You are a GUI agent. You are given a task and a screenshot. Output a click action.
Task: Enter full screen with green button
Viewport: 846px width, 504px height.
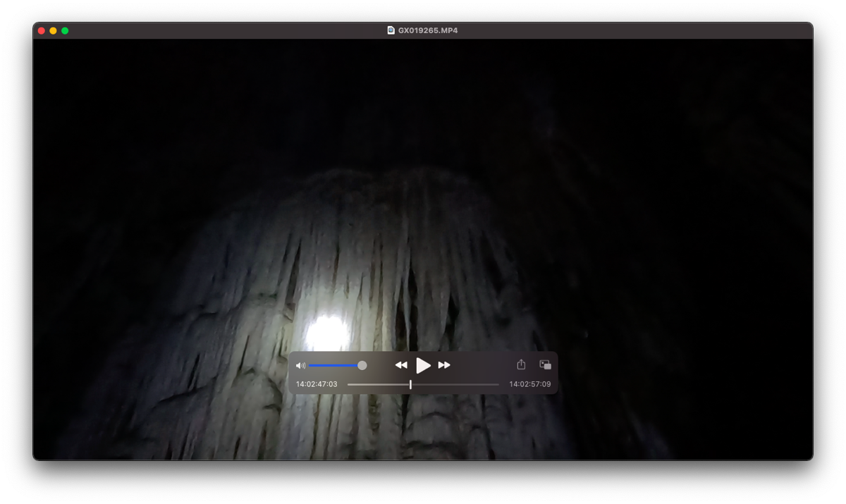coord(65,31)
